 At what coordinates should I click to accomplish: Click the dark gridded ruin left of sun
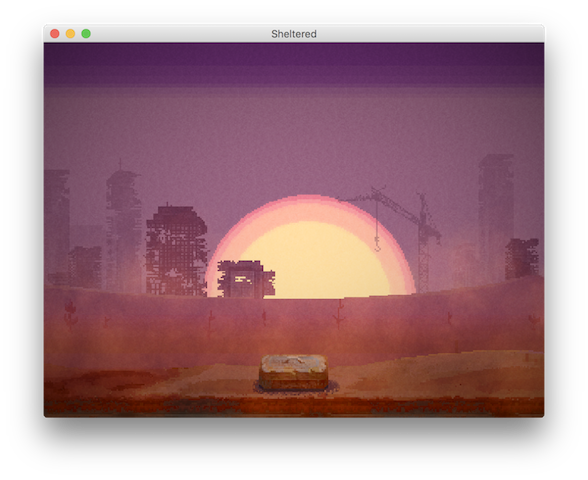click(x=176, y=250)
